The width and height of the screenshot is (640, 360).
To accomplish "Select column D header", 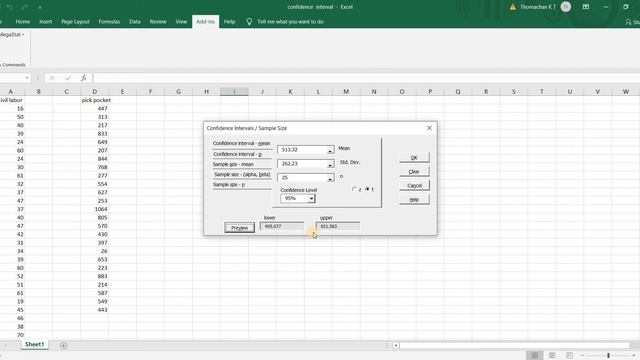I will (94, 92).
